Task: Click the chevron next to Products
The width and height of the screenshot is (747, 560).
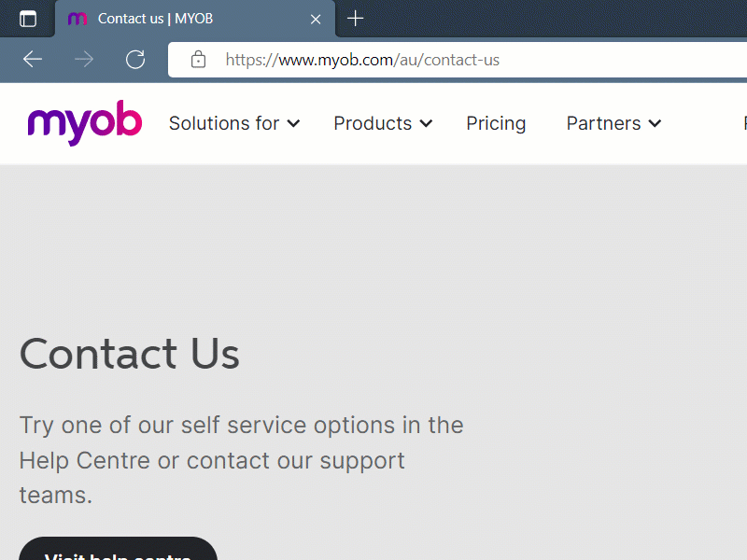Action: click(x=426, y=124)
